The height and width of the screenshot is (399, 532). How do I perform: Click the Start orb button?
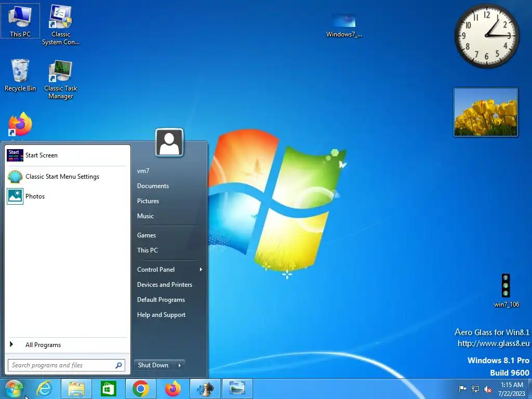pos(14,389)
